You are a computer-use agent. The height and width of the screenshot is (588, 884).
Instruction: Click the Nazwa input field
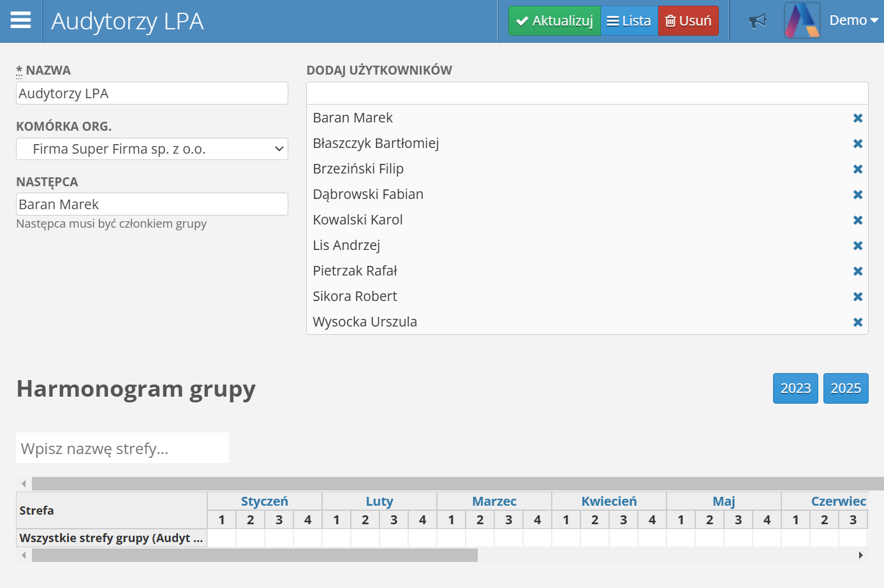(152, 94)
